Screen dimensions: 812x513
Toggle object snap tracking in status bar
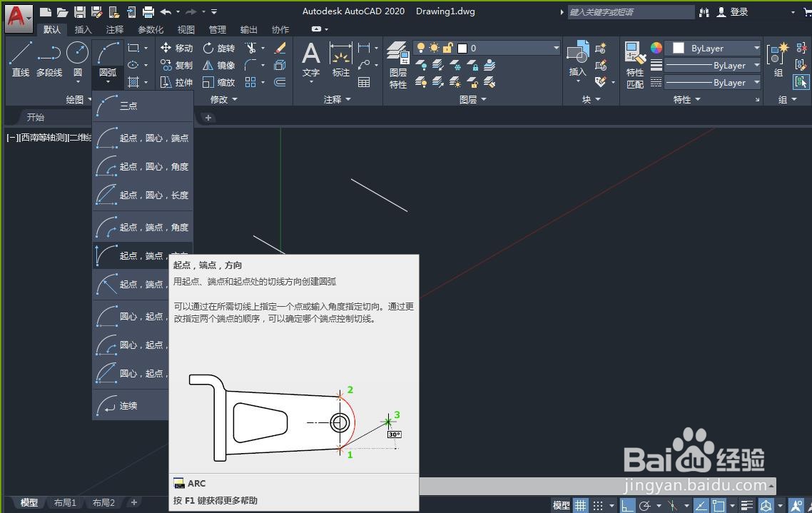701,505
